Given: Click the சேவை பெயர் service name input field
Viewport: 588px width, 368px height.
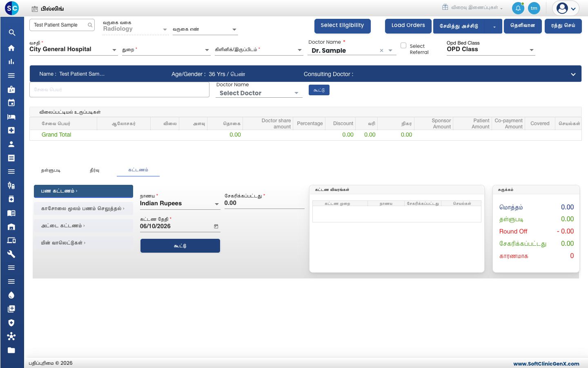Looking at the screenshot, I should click(119, 90).
